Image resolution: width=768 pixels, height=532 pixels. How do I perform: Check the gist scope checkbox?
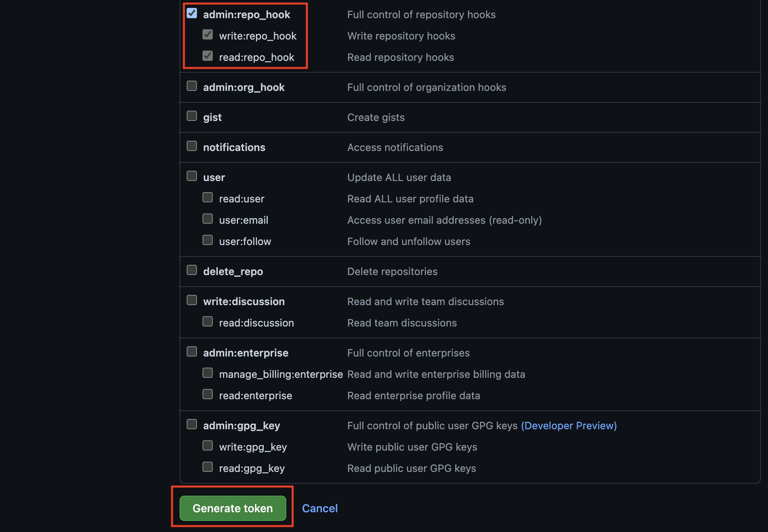(x=192, y=116)
